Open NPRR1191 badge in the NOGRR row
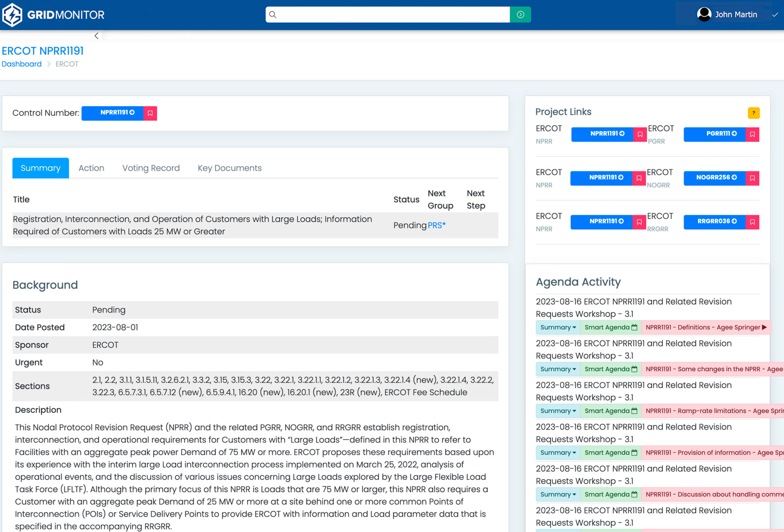This screenshot has height=532, width=784. click(601, 178)
